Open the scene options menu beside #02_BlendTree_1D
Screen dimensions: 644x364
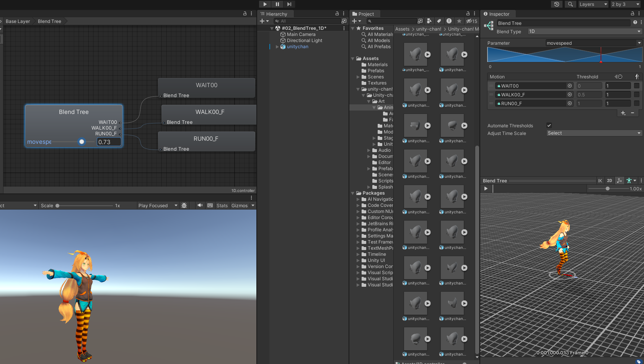pos(344,28)
